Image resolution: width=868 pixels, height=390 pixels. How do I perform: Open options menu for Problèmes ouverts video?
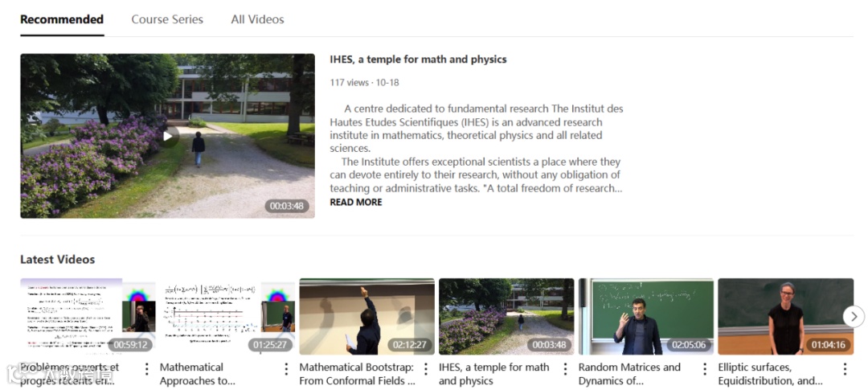[147, 369]
